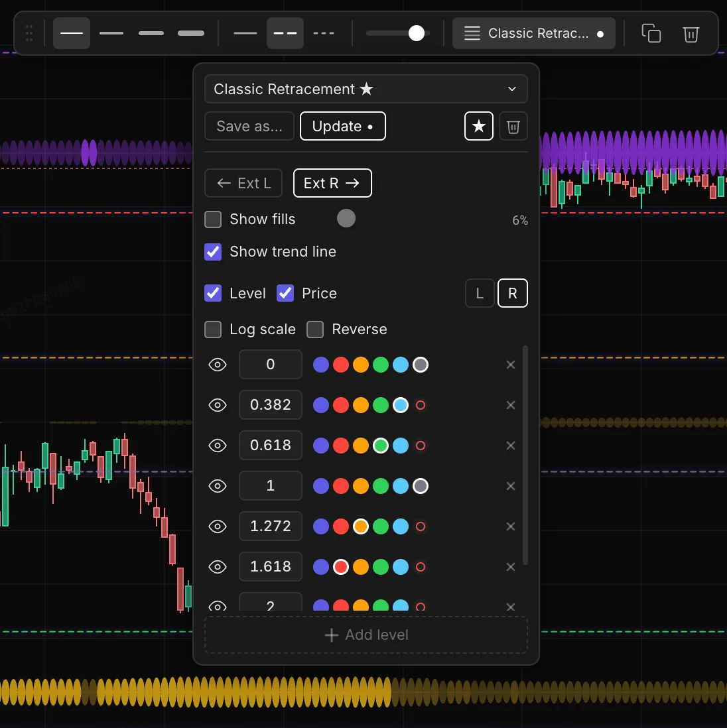Set label position to R
The height and width of the screenshot is (728, 727).
click(x=513, y=293)
